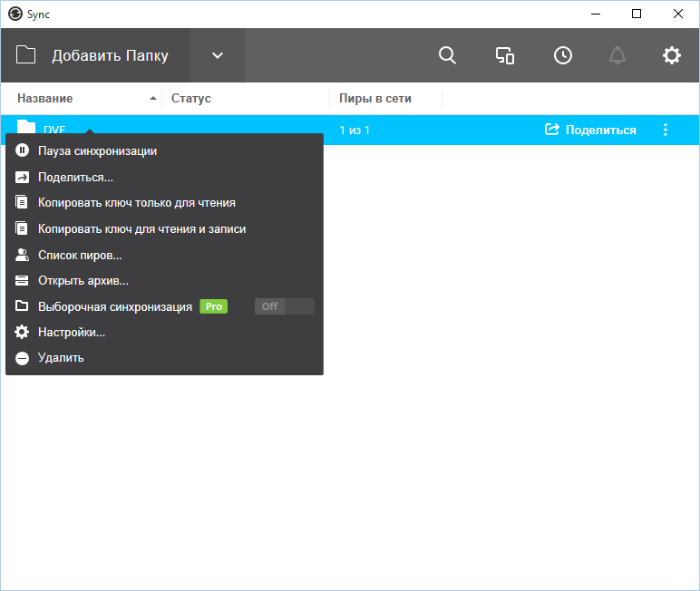This screenshot has width=700, height=591.
Task: Click the notifications bell icon
Action: click(x=617, y=55)
